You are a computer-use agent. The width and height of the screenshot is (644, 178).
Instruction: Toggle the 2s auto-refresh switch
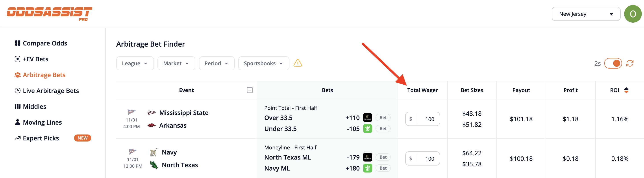tap(613, 63)
